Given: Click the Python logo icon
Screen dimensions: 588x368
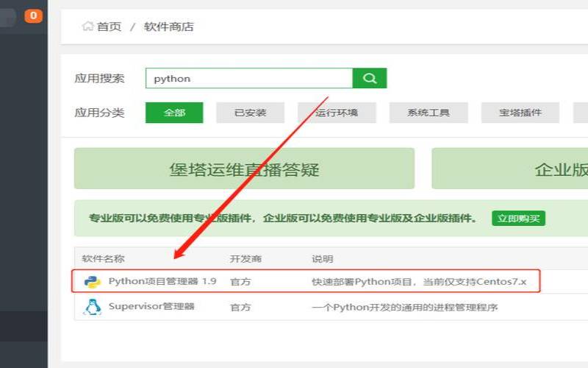Looking at the screenshot, I should [93, 282].
